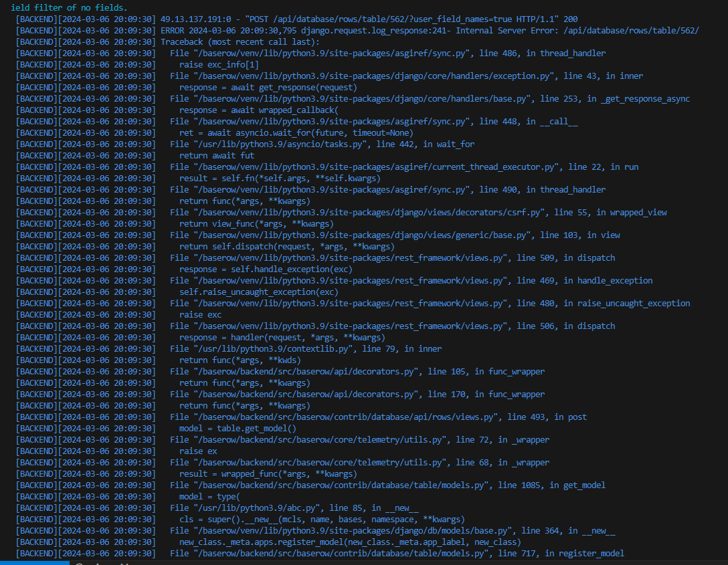Click "line 72, in _wrapper" text
The image size is (728, 565).
coord(503,439)
